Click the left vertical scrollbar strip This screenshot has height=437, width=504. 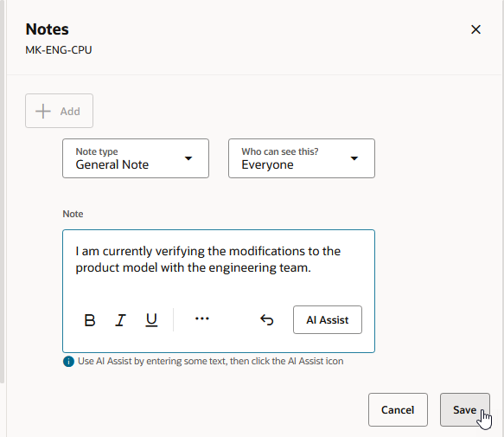pos(2,191)
